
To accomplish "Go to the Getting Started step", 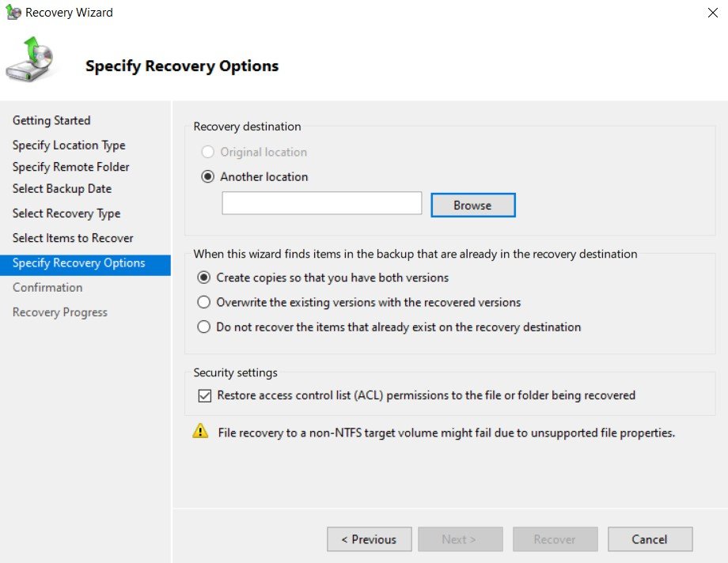I will [51, 121].
